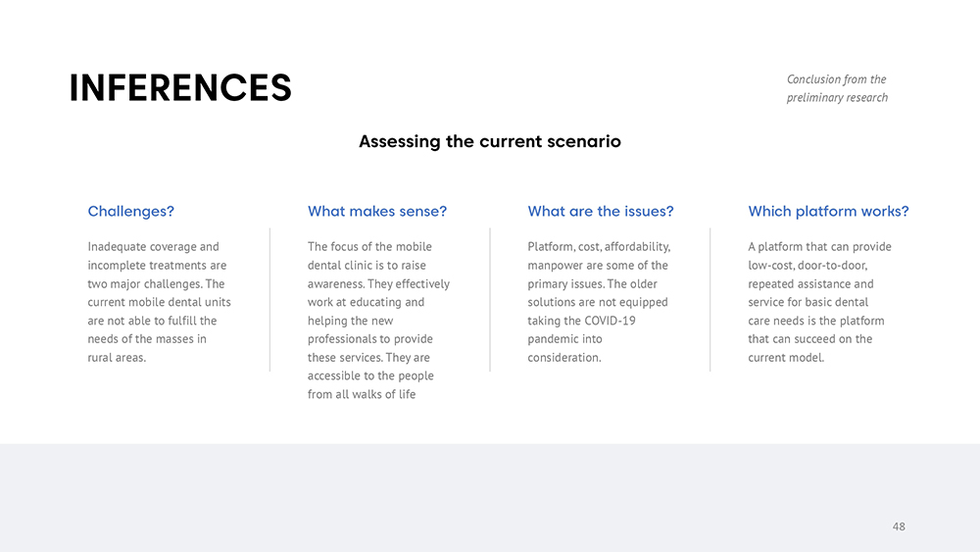Select the "What makes sense?" heading
This screenshot has height=552, width=980.
377,211
